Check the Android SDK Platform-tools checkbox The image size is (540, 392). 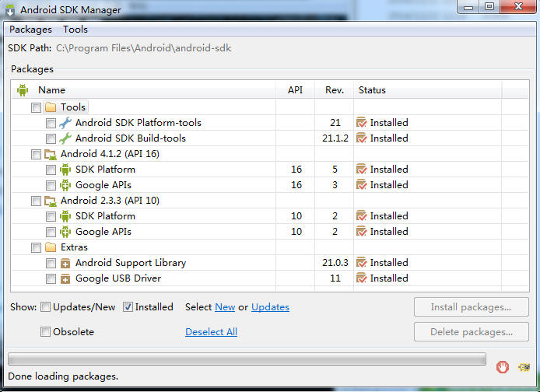coord(51,123)
